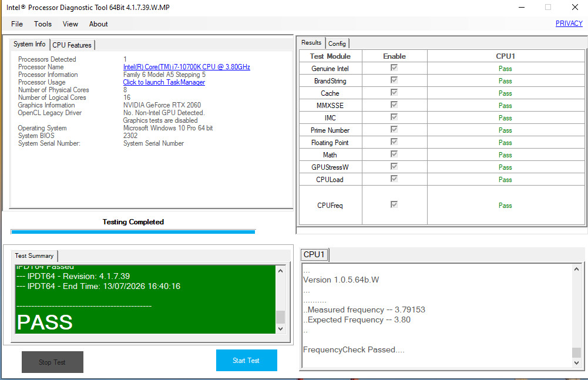Image resolution: width=588 pixels, height=380 pixels.
Task: Click the Enable column header
Action: [395, 56]
